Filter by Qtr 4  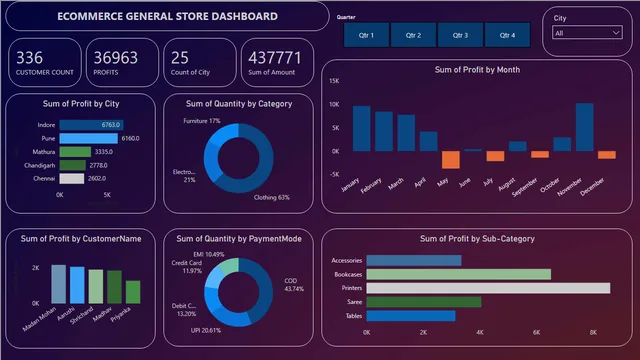[507, 35]
